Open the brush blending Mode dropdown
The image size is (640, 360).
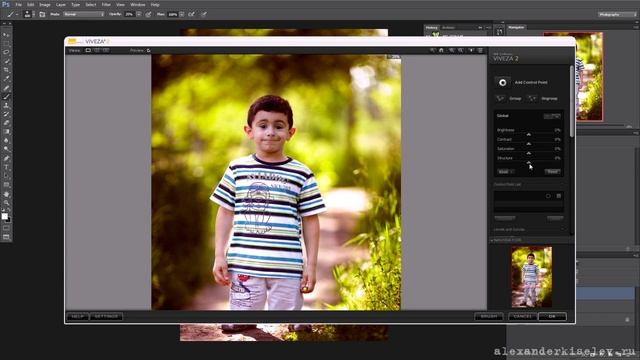(84, 14)
